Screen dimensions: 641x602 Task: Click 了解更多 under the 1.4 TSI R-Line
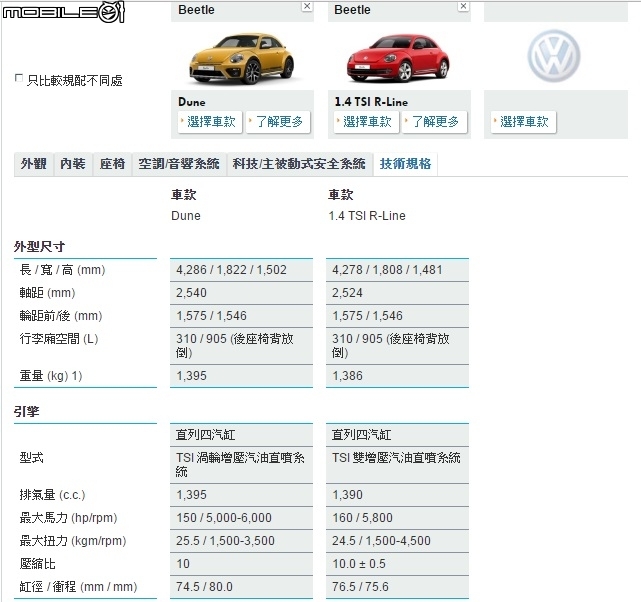click(434, 122)
